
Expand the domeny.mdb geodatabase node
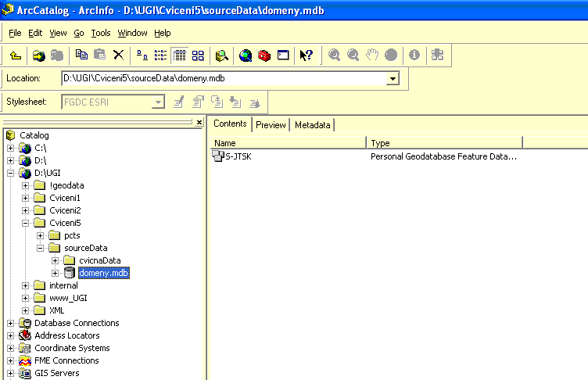coord(55,273)
